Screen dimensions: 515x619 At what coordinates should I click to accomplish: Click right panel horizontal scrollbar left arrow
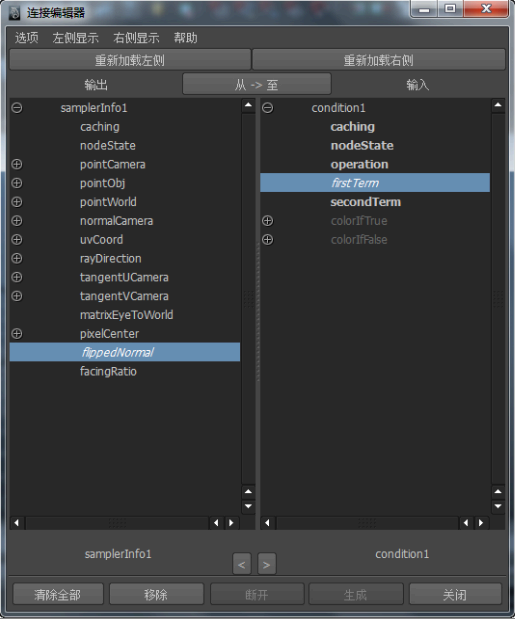268,523
